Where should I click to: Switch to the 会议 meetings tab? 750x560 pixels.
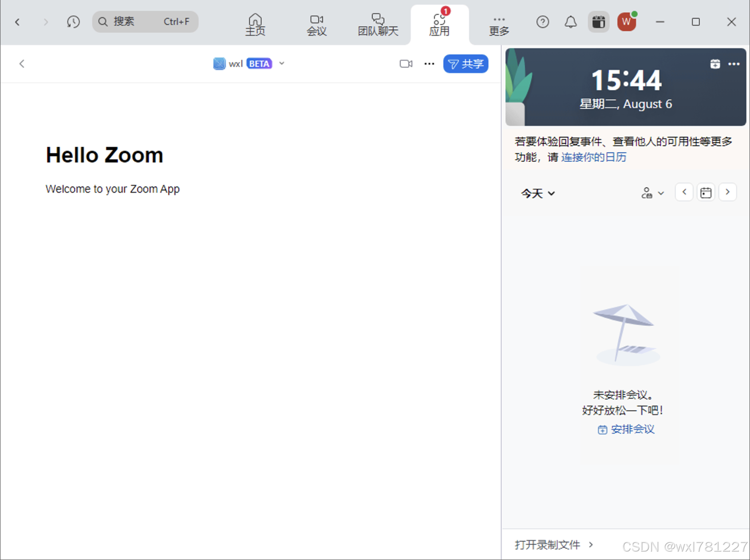[x=316, y=25]
